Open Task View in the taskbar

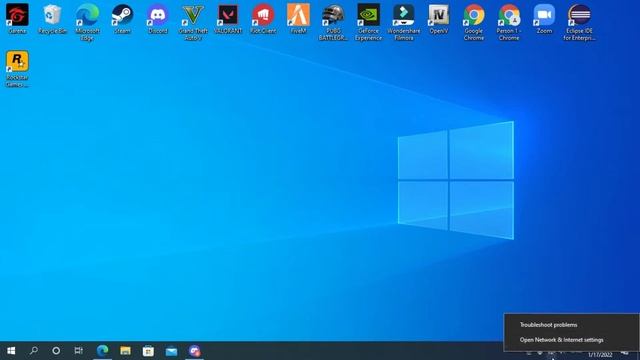pos(78,351)
